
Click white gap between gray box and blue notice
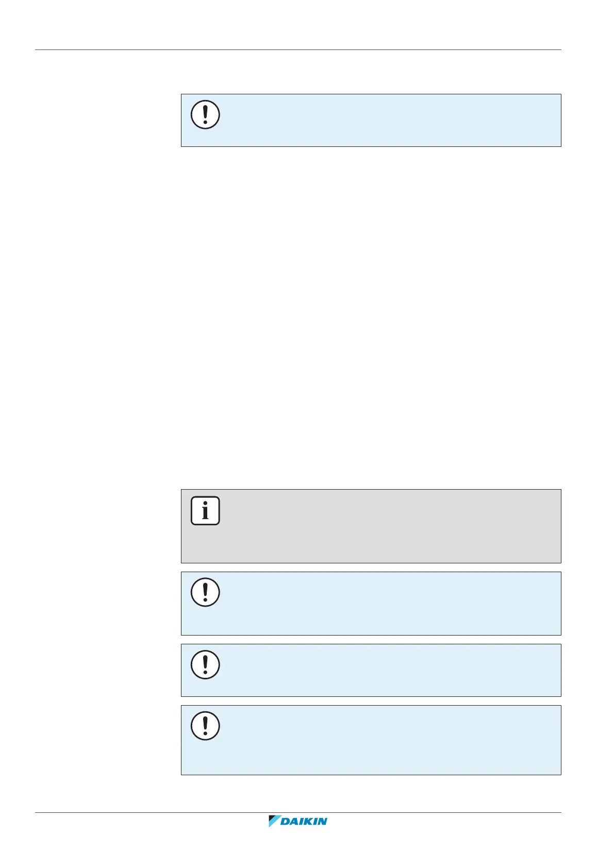click(x=371, y=567)
